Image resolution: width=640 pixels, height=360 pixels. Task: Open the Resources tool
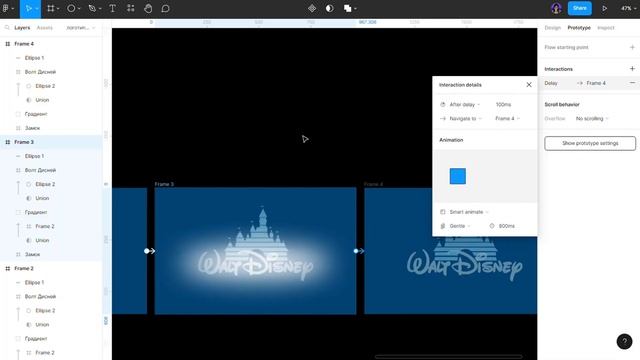click(x=131, y=9)
